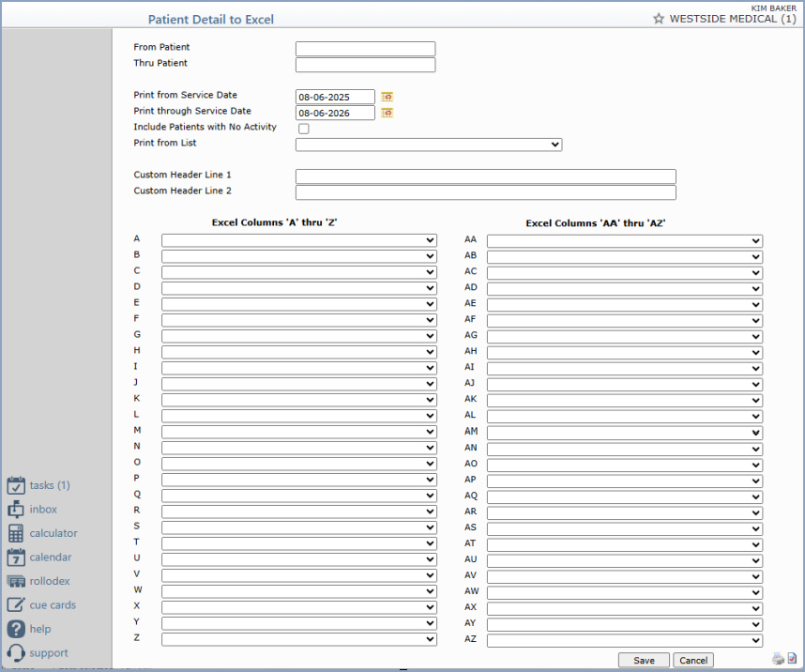Open the support link text

pyautogui.click(x=49, y=653)
